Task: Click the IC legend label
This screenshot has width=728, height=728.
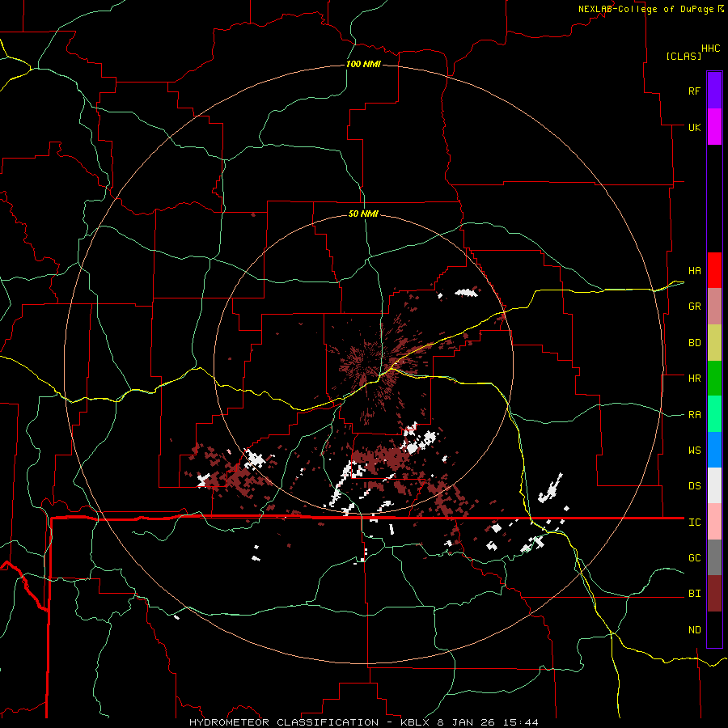Action: coord(694,523)
